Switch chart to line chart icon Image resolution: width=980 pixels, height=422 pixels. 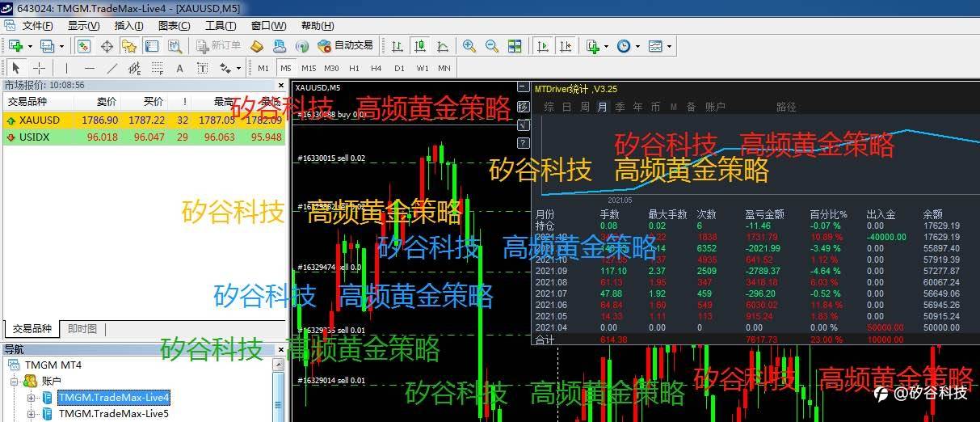pyautogui.click(x=443, y=46)
